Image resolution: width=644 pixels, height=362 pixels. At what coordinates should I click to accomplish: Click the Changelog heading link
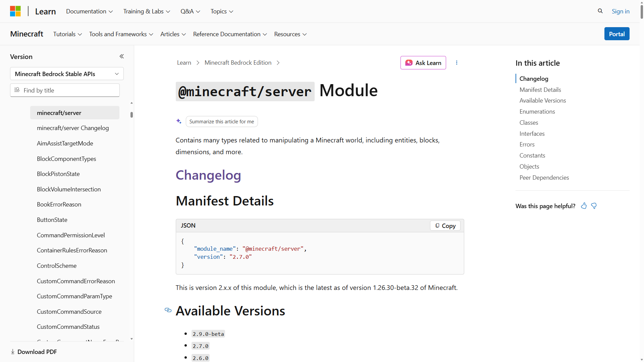pos(208,175)
